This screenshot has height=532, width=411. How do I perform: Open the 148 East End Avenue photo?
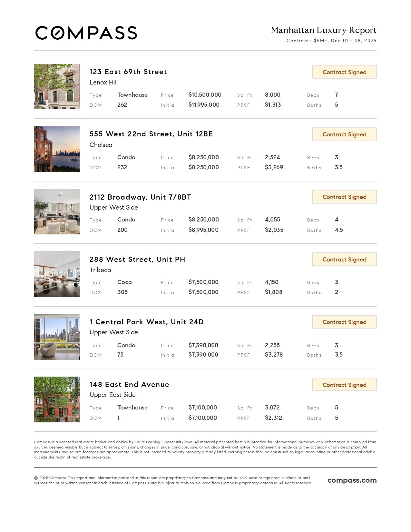click(57, 399)
